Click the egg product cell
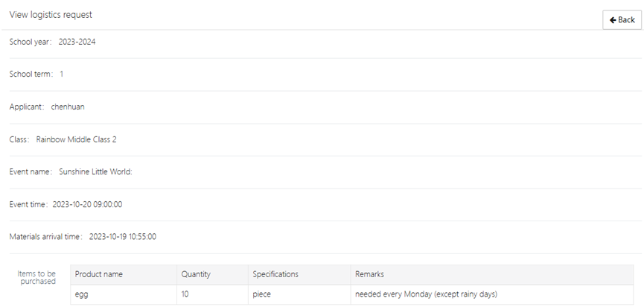 (82, 294)
